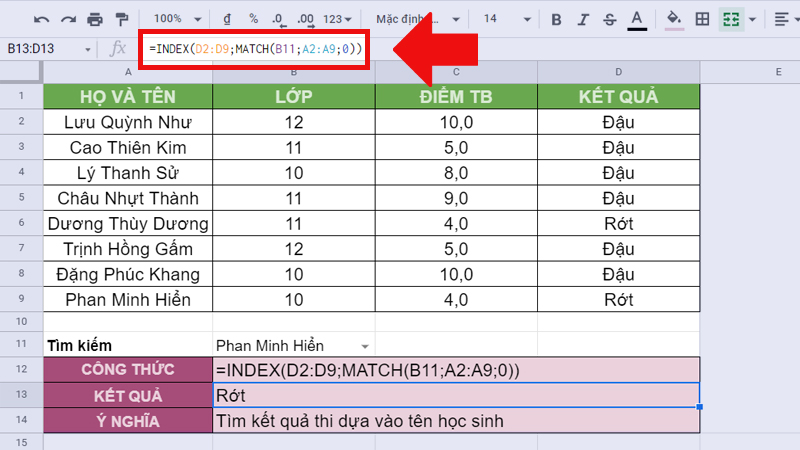Click Tìm kết quả thi dựa vào tên học sinh
Viewport: 800px width, 450px height.
(x=360, y=421)
